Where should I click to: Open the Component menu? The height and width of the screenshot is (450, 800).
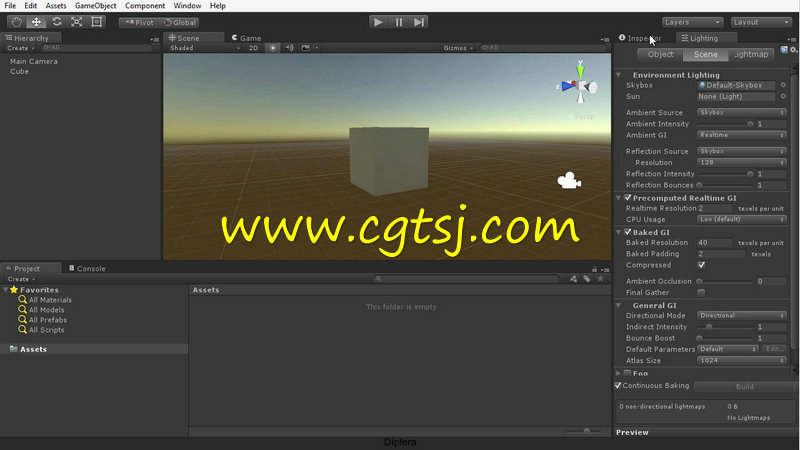coord(145,6)
